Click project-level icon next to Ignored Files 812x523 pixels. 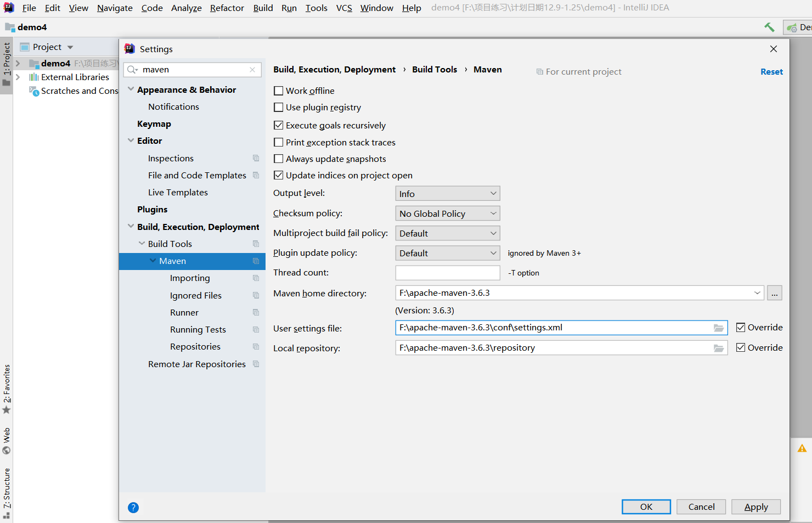click(x=256, y=295)
